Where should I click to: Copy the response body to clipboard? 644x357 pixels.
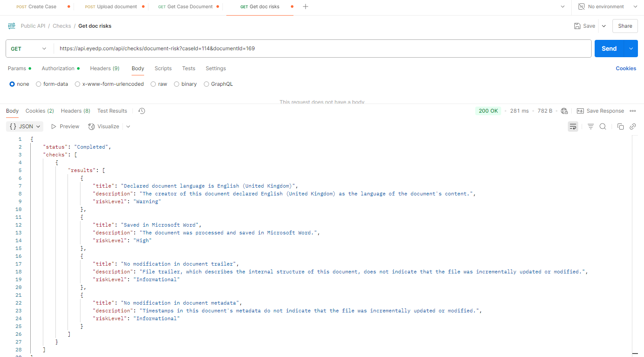click(x=621, y=126)
